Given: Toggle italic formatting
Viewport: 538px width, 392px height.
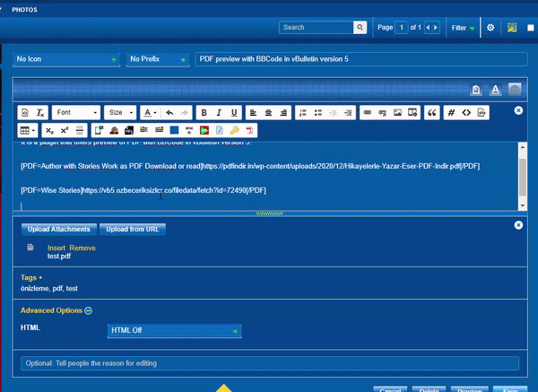Looking at the screenshot, I should tap(219, 113).
